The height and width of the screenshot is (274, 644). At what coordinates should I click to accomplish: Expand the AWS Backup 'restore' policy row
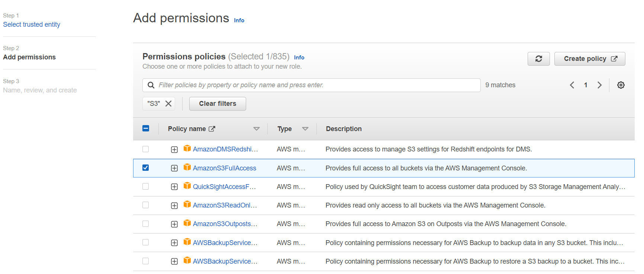(x=174, y=261)
